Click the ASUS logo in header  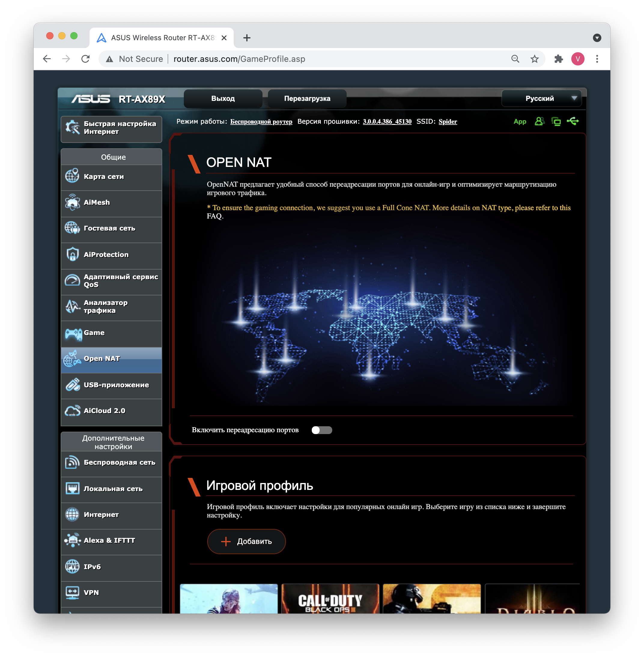coord(91,99)
